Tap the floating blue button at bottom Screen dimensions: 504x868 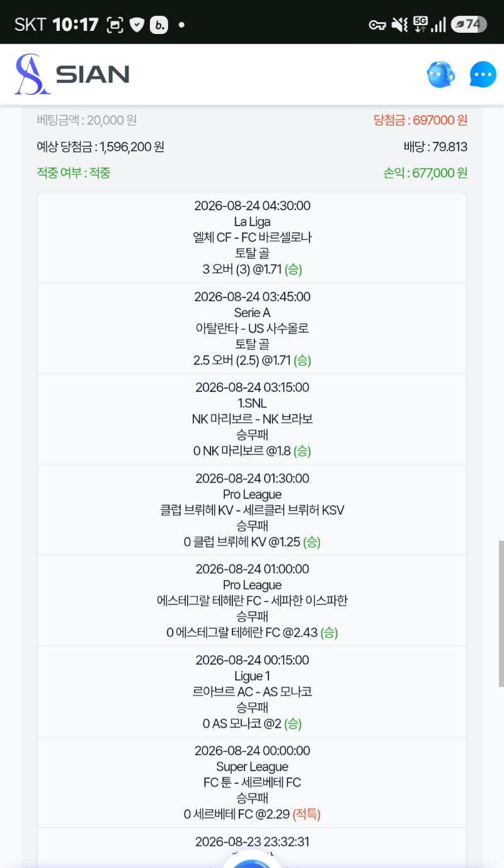252,858
